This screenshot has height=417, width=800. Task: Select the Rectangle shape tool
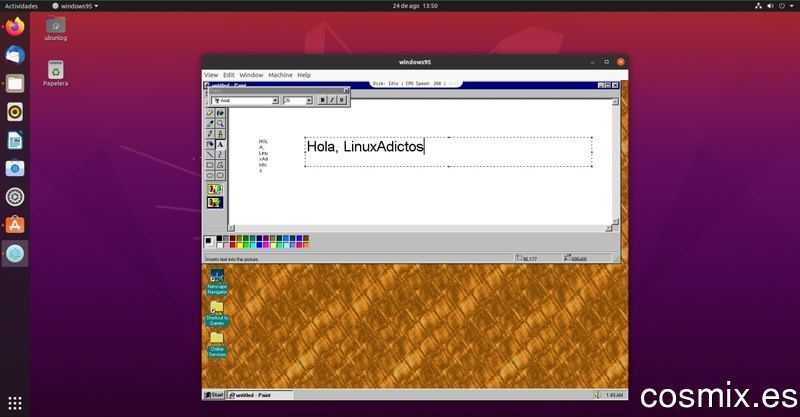pos(210,165)
